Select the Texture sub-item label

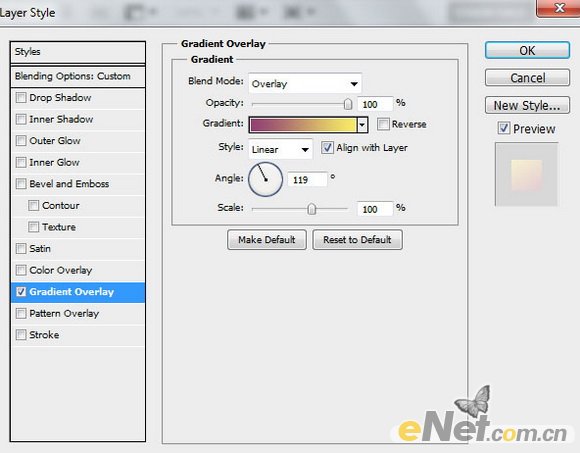tap(59, 227)
